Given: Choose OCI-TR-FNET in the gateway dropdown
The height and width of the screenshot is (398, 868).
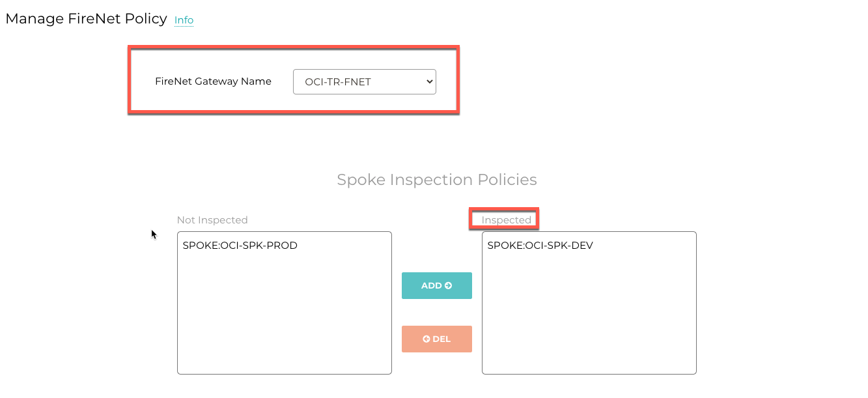Looking at the screenshot, I should 364,81.
